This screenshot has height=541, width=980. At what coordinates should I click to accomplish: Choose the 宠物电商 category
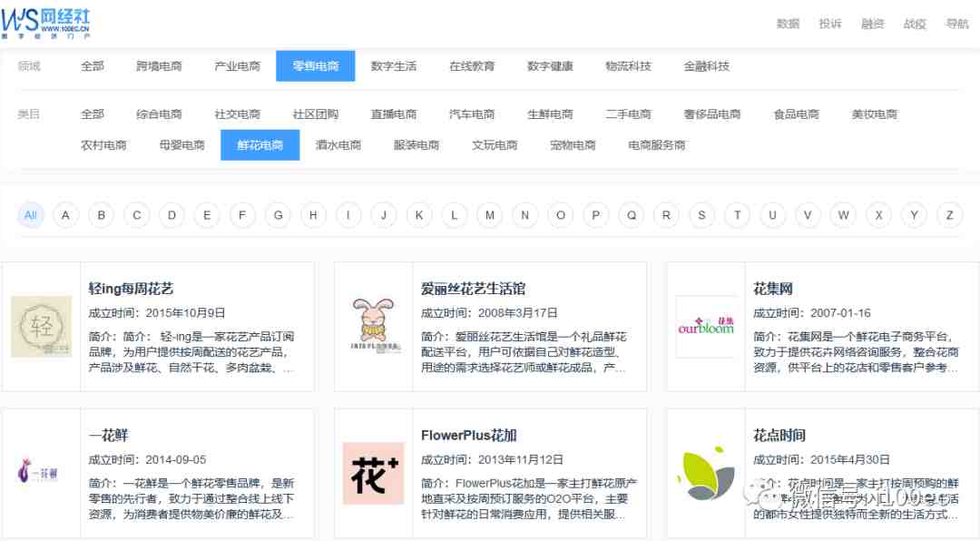573,145
